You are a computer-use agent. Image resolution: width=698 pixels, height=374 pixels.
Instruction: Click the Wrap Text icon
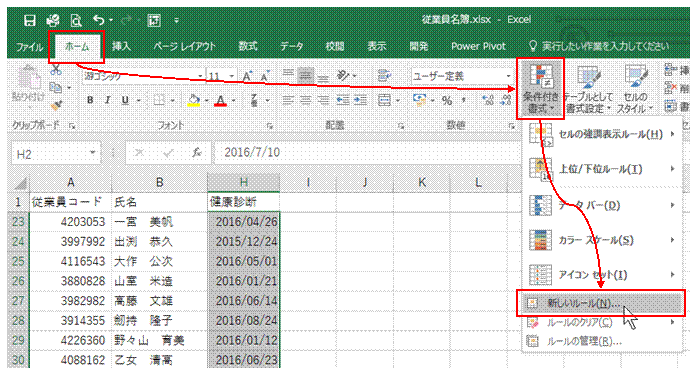[x=384, y=76]
